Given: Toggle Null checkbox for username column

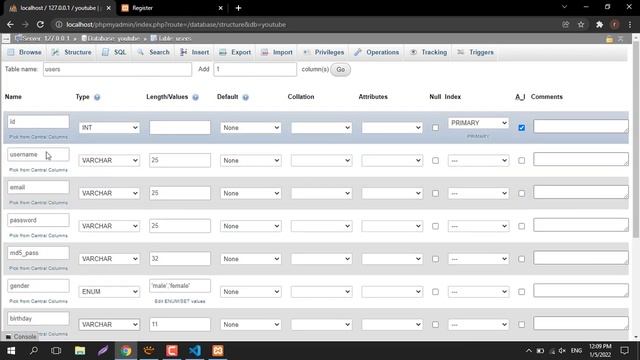Looking at the screenshot, I should [x=436, y=160].
